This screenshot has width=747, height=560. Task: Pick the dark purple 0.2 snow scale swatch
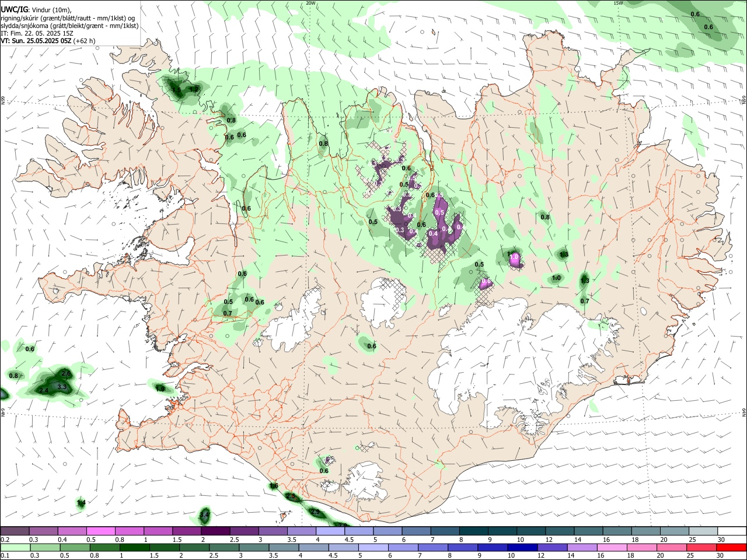click(15, 531)
